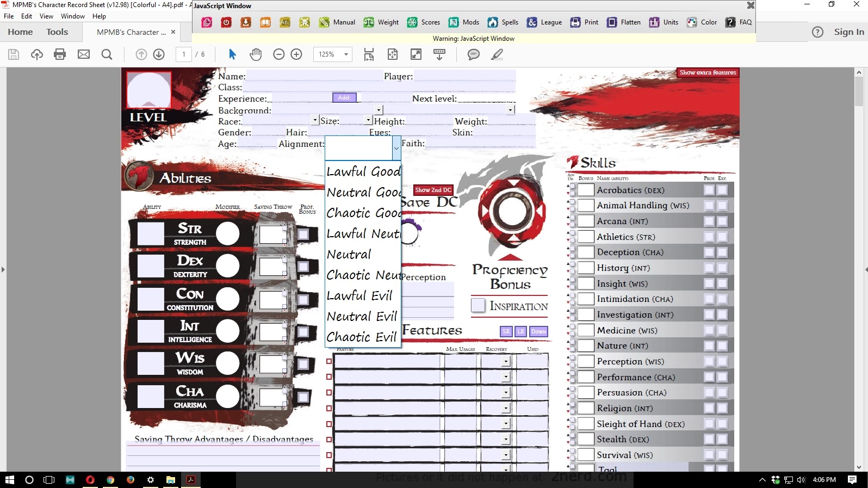Click the cloud upload icon
The width and height of the screenshot is (868, 488).
pos(37,54)
